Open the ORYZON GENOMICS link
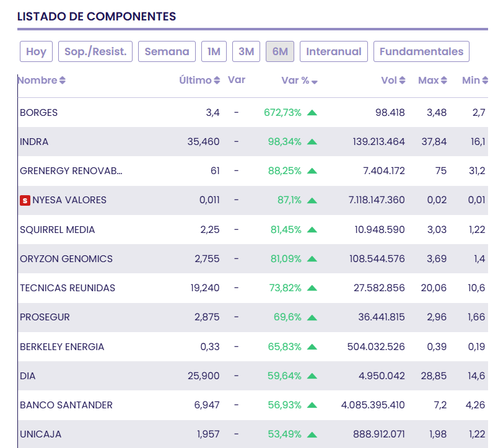This screenshot has width=498, height=448. (66, 259)
